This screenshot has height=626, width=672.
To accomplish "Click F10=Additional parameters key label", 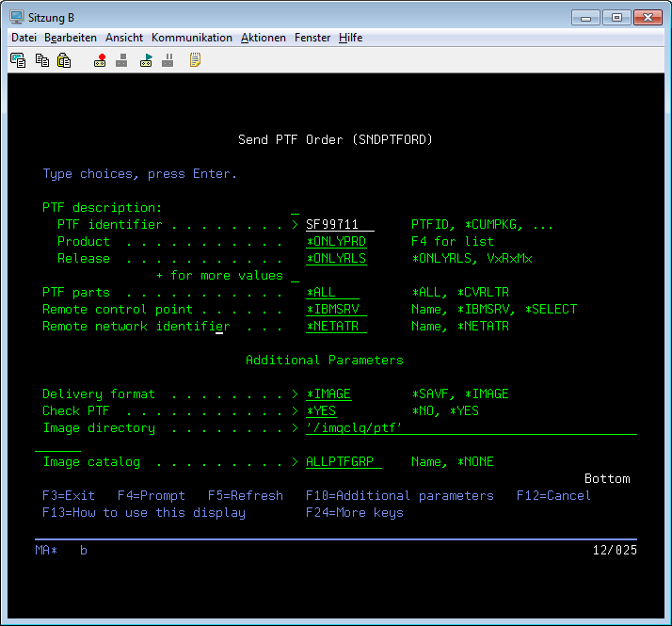I will coord(399,496).
